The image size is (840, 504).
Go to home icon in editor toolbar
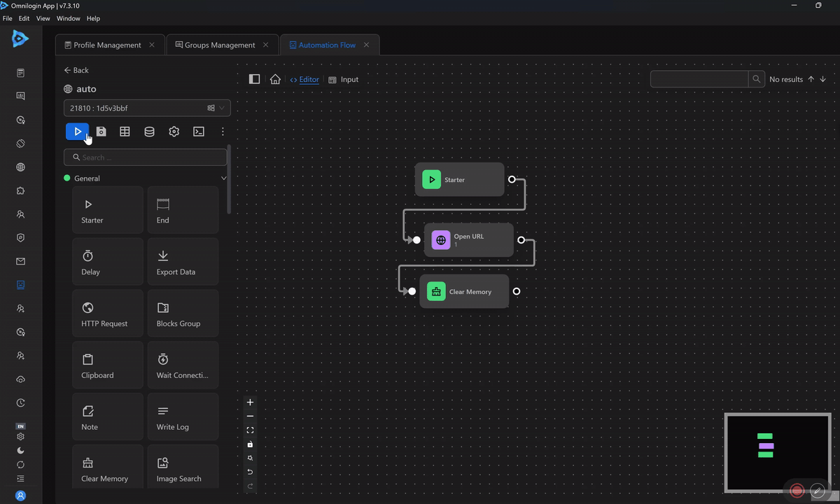click(275, 80)
